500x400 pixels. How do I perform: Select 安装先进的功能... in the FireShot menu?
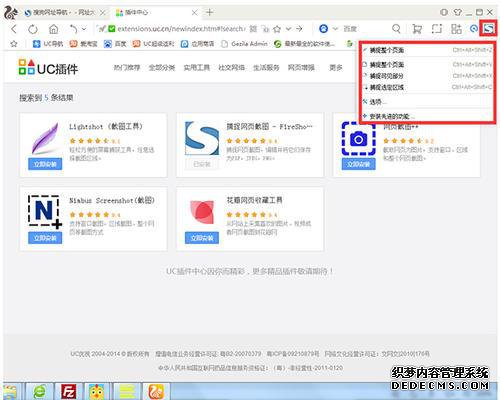[x=427, y=116]
